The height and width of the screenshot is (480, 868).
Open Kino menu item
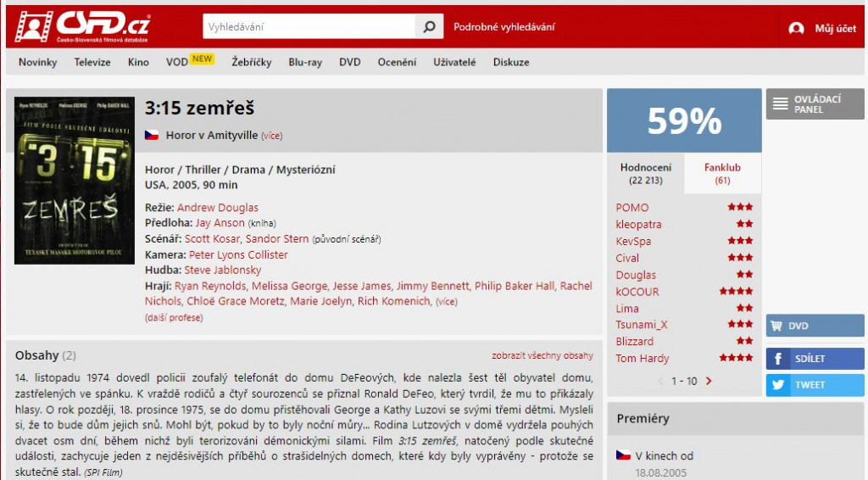tap(138, 62)
